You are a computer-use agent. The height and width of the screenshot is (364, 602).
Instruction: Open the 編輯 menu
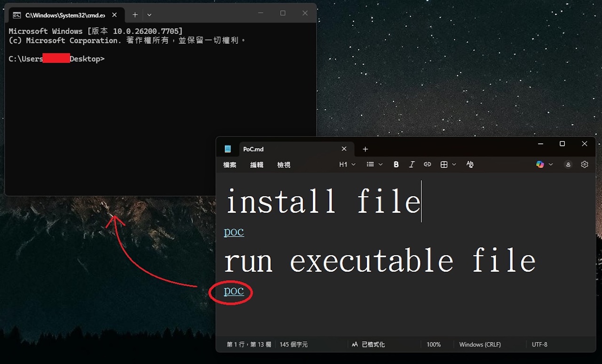[257, 165]
